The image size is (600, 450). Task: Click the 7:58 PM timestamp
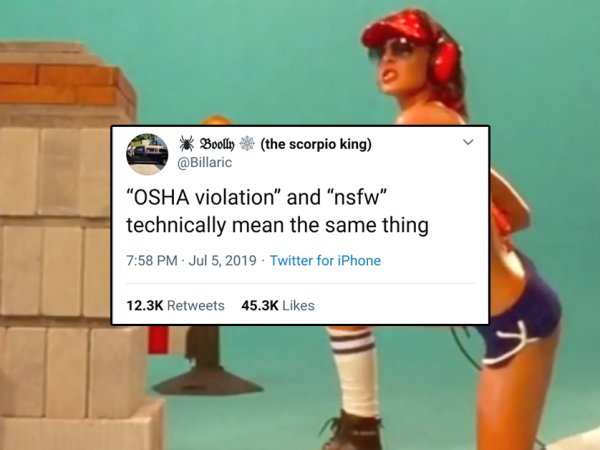(152, 261)
